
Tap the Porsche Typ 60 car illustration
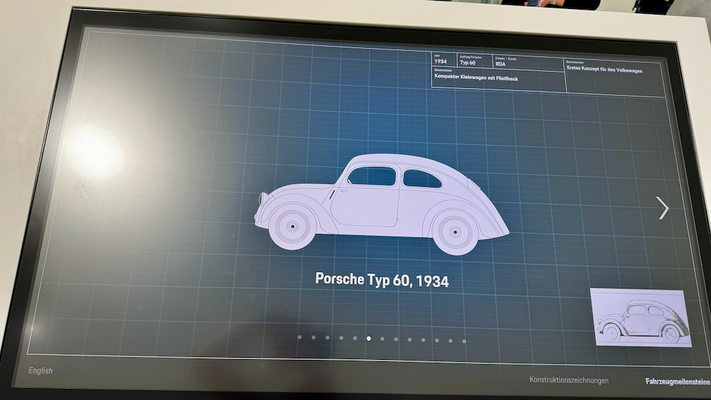(x=381, y=205)
